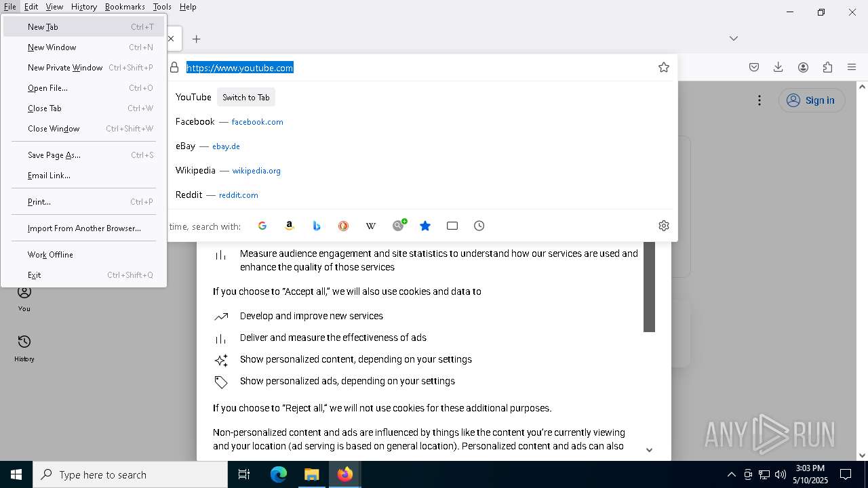This screenshot has width=868, height=488.
Task: Open the notification center icon
Action: pos(846,474)
